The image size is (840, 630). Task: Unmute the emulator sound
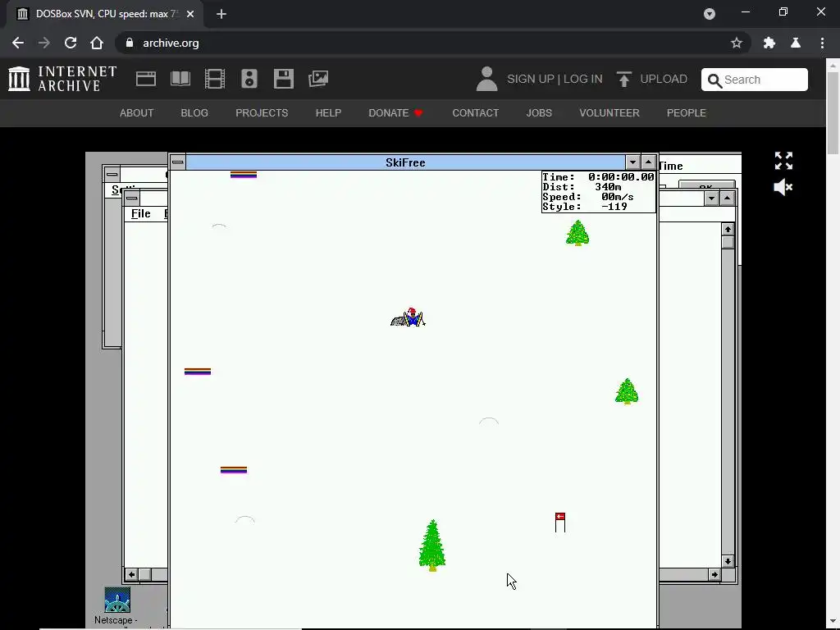[783, 187]
